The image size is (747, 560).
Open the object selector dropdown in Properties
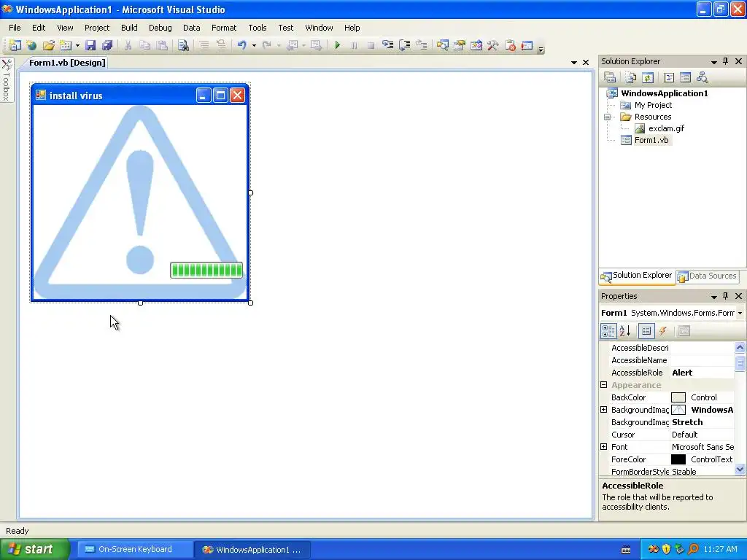[x=740, y=313]
